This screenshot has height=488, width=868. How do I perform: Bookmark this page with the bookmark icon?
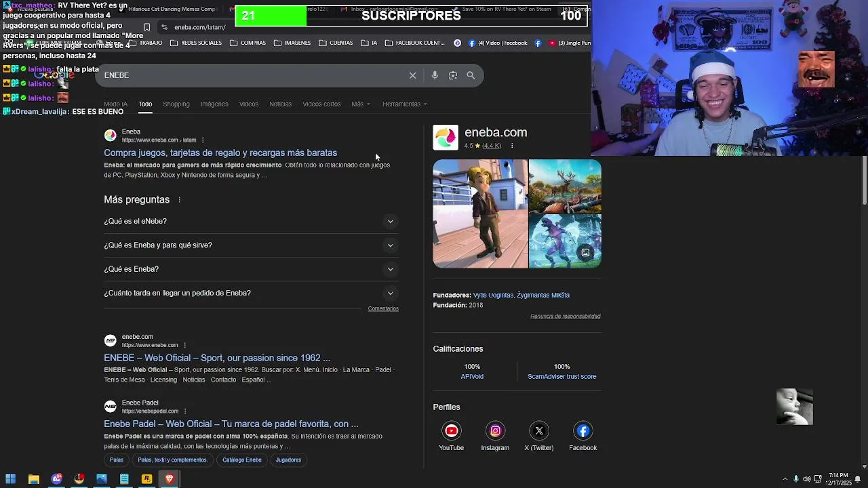[x=146, y=27]
